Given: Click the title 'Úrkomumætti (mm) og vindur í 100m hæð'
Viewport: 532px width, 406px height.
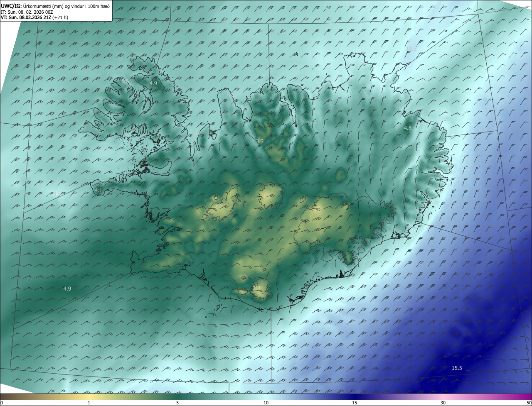Looking at the screenshot, I should [x=66, y=6].
